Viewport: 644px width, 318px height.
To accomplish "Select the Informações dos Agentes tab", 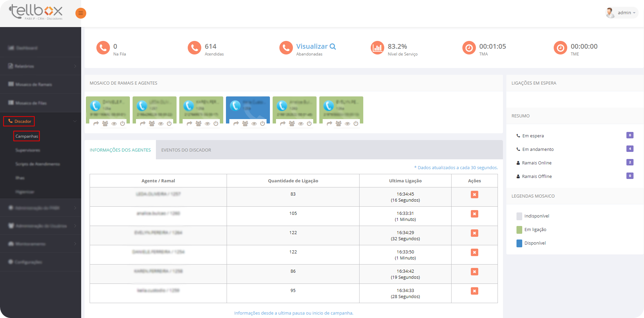I will pyautogui.click(x=120, y=150).
